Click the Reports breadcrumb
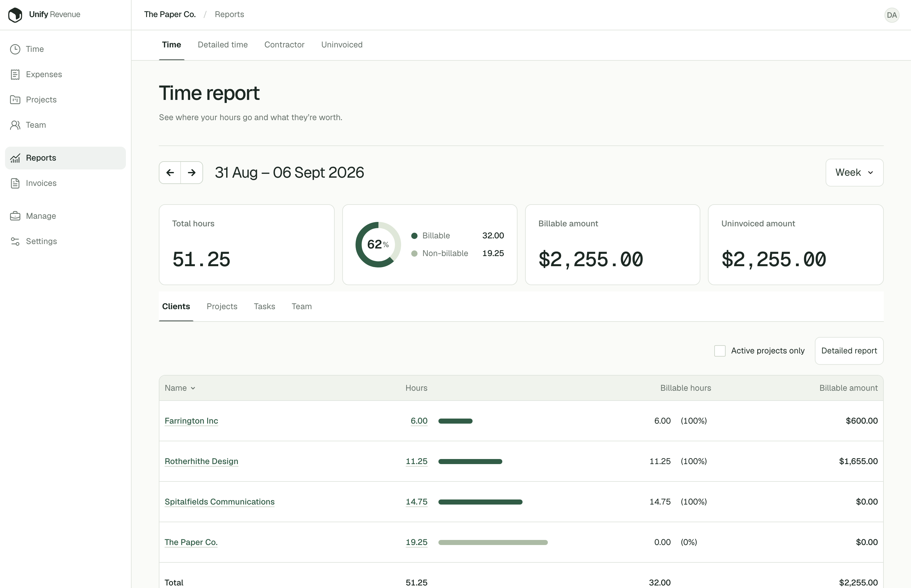This screenshot has height=588, width=911. tap(229, 15)
